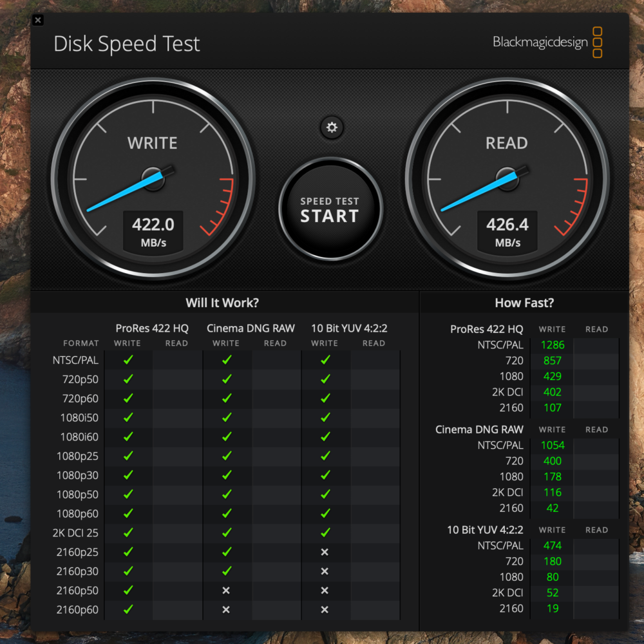Click the ProRes 2K DCI write value 402
The height and width of the screenshot is (644, 644).
[x=553, y=392]
